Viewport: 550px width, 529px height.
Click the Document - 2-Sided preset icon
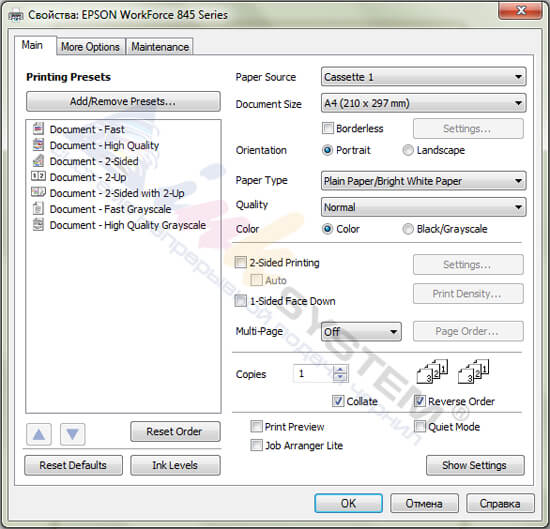click(x=38, y=161)
